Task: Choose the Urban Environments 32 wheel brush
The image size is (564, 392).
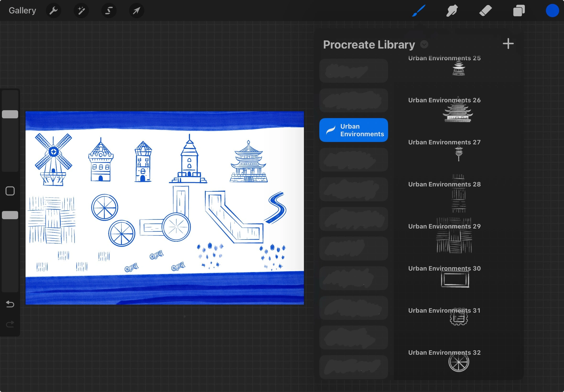Action: tap(458, 362)
